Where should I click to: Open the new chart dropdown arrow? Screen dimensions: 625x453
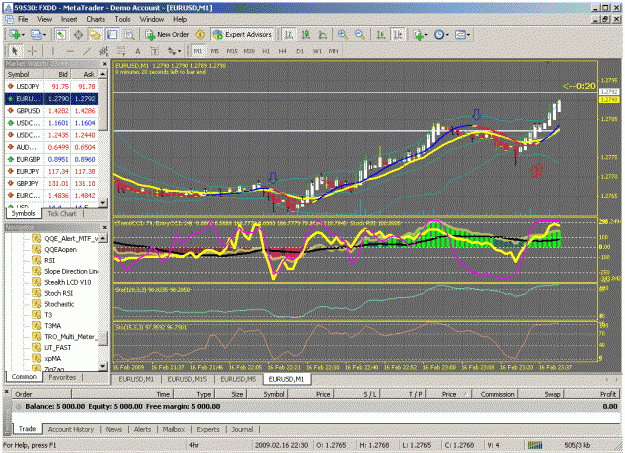click(23, 35)
